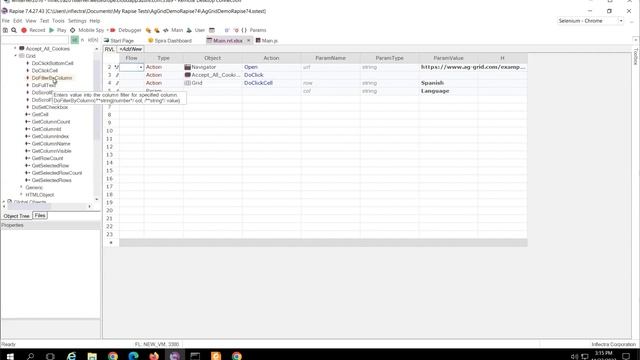Viewport: 640px width, 360px height.
Task: Click the object tree horizontal scrollbar
Action: (47, 207)
